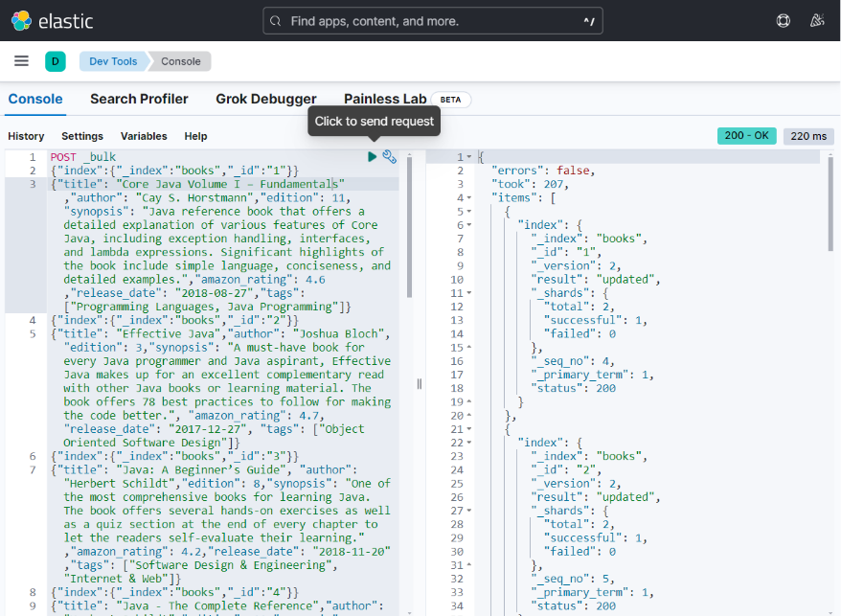
Task: Click the "errors": false response line
Action: (x=543, y=171)
